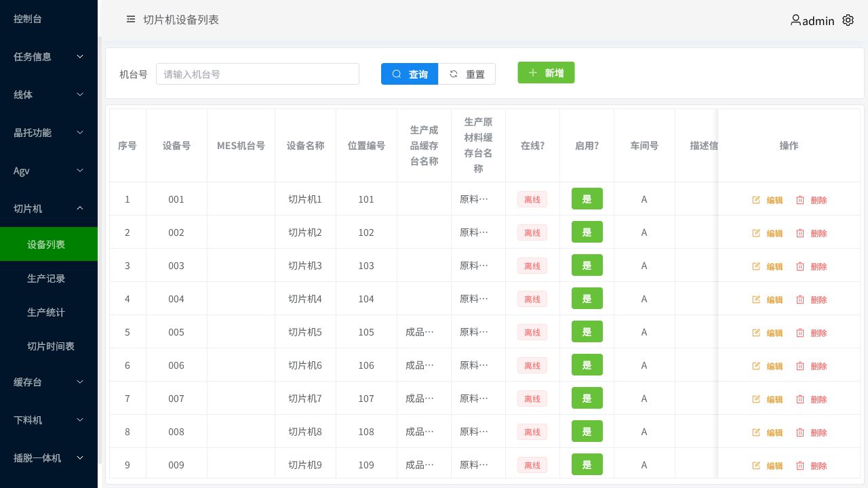The width and height of the screenshot is (868, 488).
Task: Open the 生产统计 submenu item
Action: coord(49,312)
